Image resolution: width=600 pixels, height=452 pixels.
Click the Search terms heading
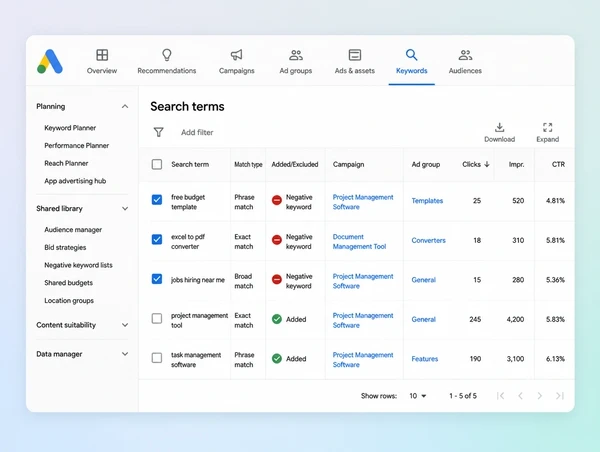(187, 106)
